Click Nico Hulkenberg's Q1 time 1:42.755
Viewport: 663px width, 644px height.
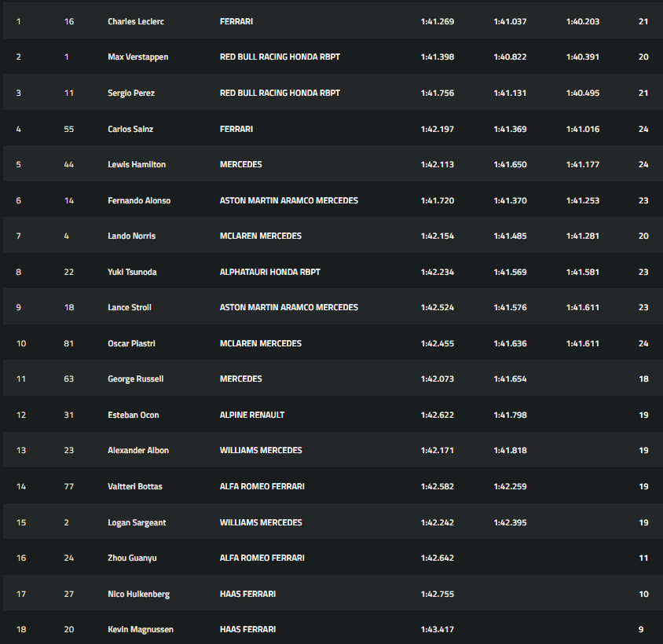(x=437, y=594)
